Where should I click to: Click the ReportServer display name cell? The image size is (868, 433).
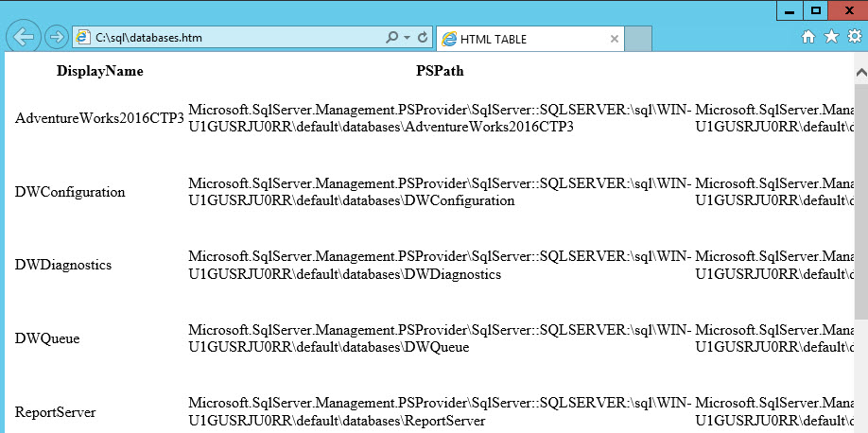point(56,412)
